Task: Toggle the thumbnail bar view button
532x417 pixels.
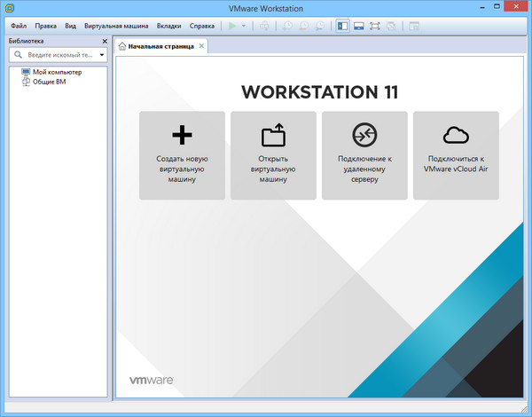Action: 359,27
